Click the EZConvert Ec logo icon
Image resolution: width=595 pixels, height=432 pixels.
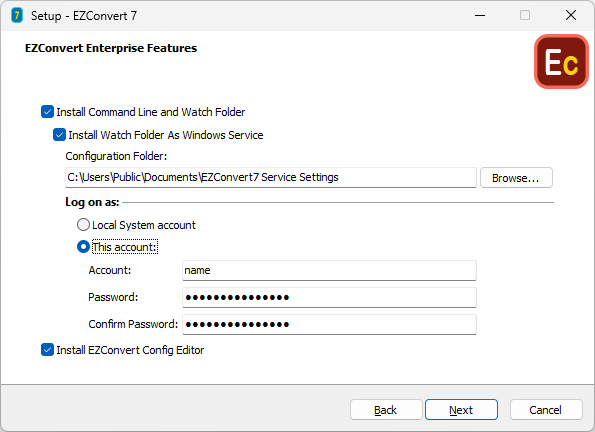coord(561,62)
